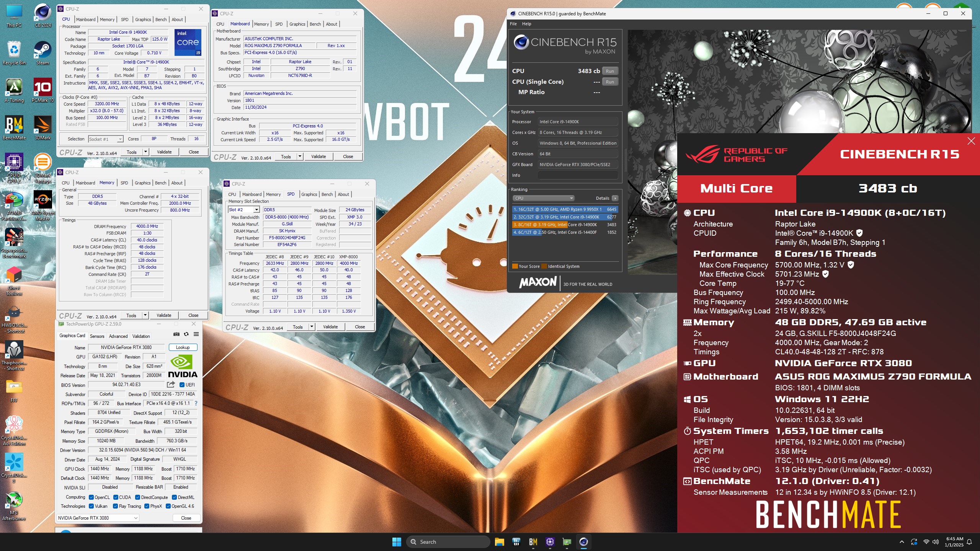
Task: Switch to Graphics tab in CPU-Z Mainboard window
Action: (297, 24)
